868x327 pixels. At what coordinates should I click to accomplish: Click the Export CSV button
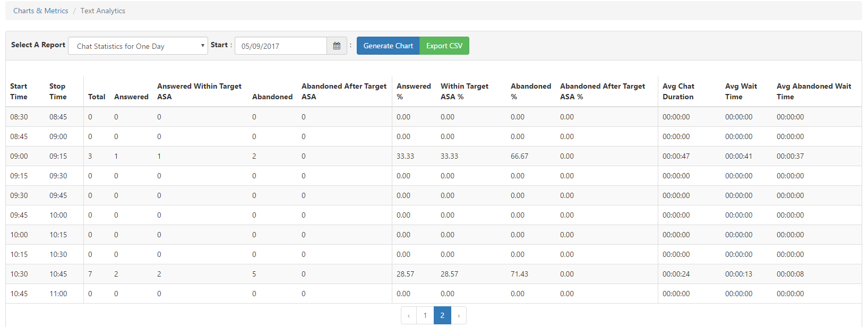(x=444, y=46)
